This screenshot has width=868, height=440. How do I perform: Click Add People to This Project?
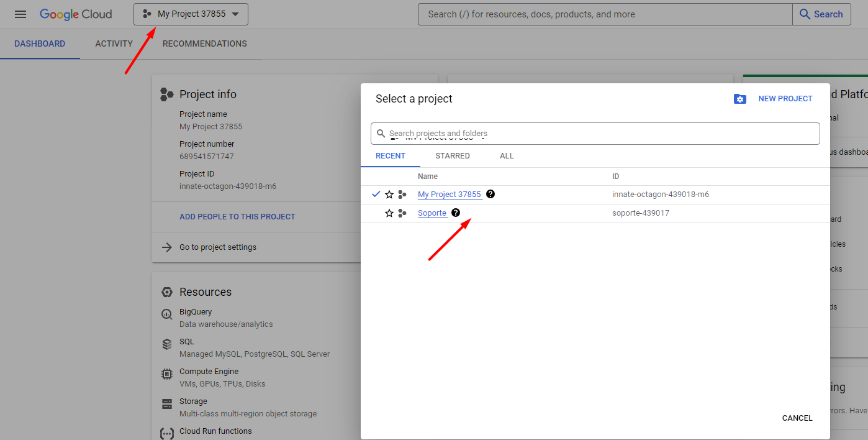point(237,217)
